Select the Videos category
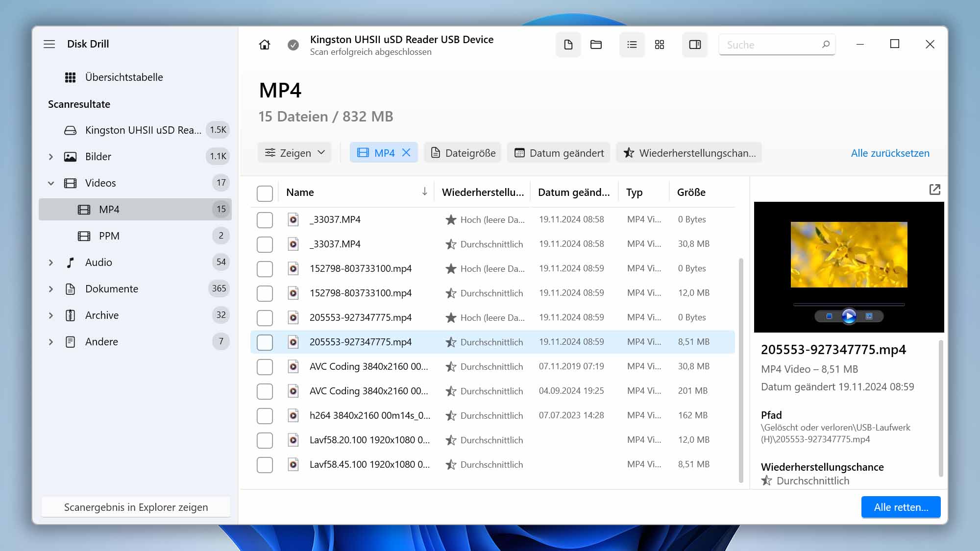980x551 pixels. coord(135,183)
